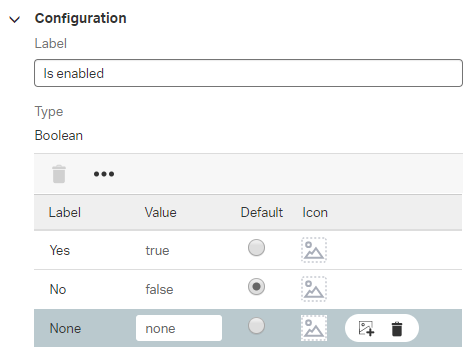Click the icon placeholder in None row

[314, 328]
